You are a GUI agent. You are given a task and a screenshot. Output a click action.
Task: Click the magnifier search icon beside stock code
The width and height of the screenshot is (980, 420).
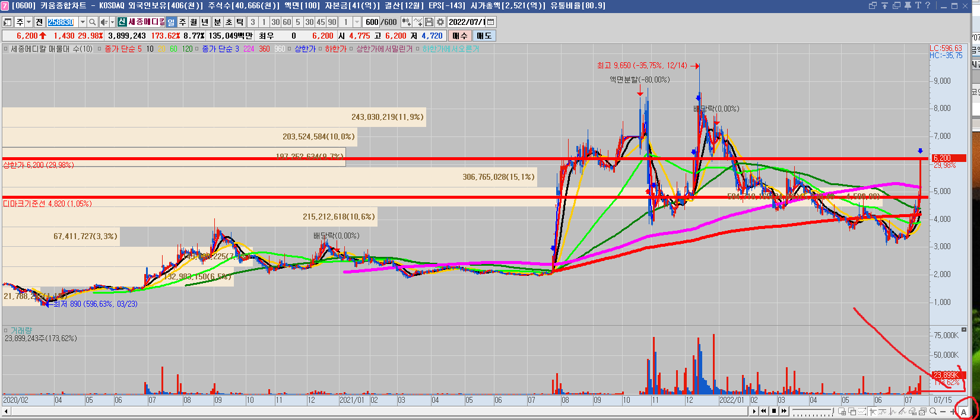[93, 22]
